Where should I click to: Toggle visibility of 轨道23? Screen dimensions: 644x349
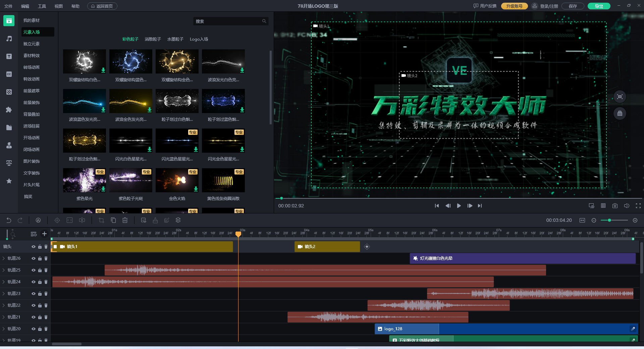tap(34, 294)
